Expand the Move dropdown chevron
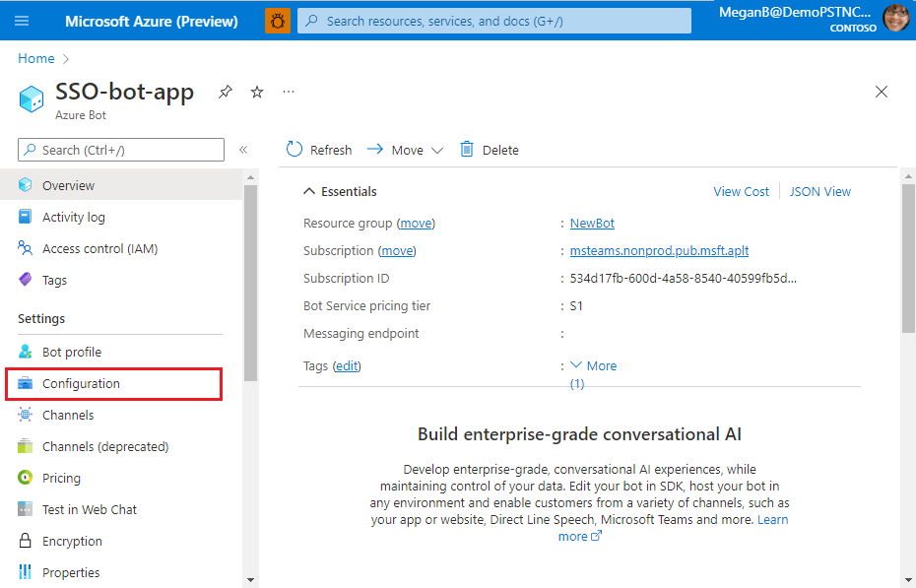 click(437, 151)
